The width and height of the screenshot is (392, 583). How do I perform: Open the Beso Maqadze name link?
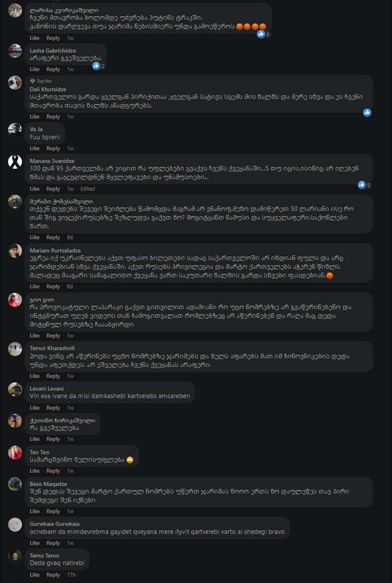pos(48,484)
